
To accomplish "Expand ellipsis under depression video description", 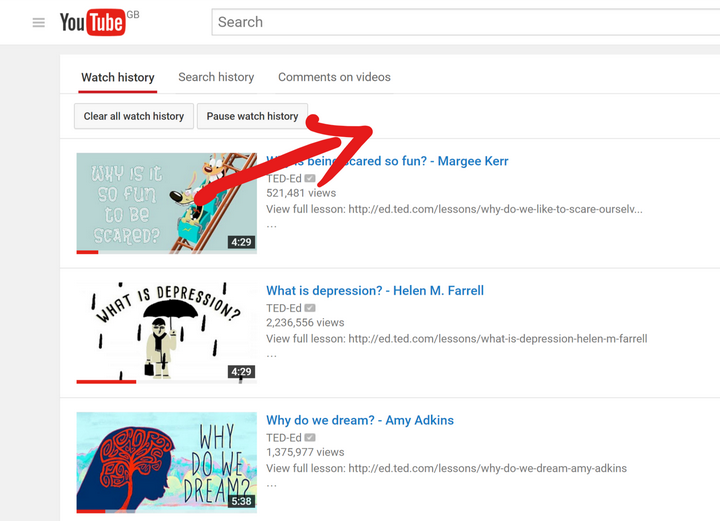I will (271, 355).
